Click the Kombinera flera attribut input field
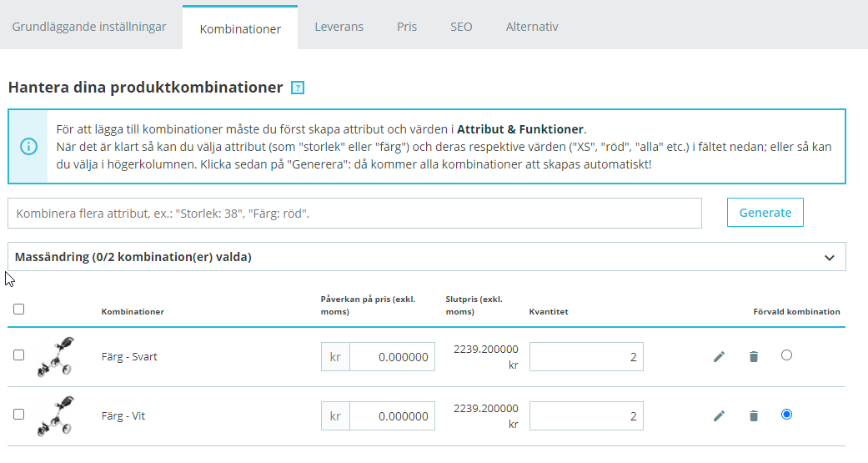Image resolution: width=868 pixels, height=463 pixels. 354,213
